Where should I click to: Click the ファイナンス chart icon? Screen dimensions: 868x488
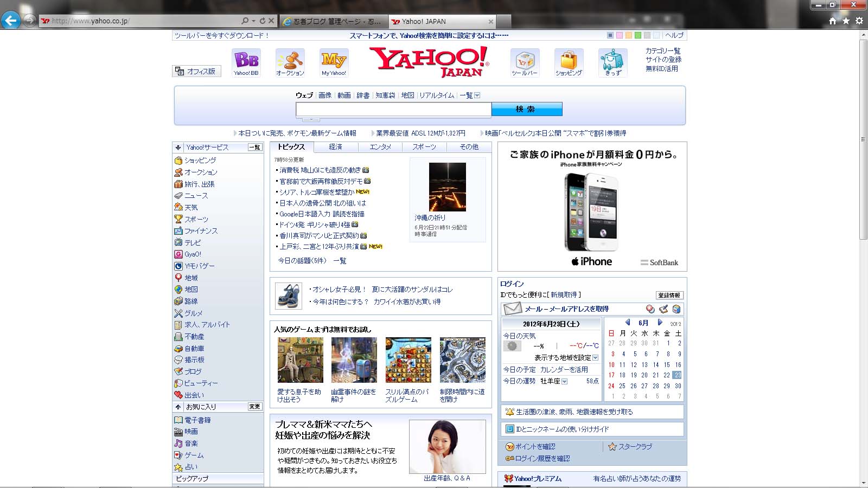(x=178, y=231)
